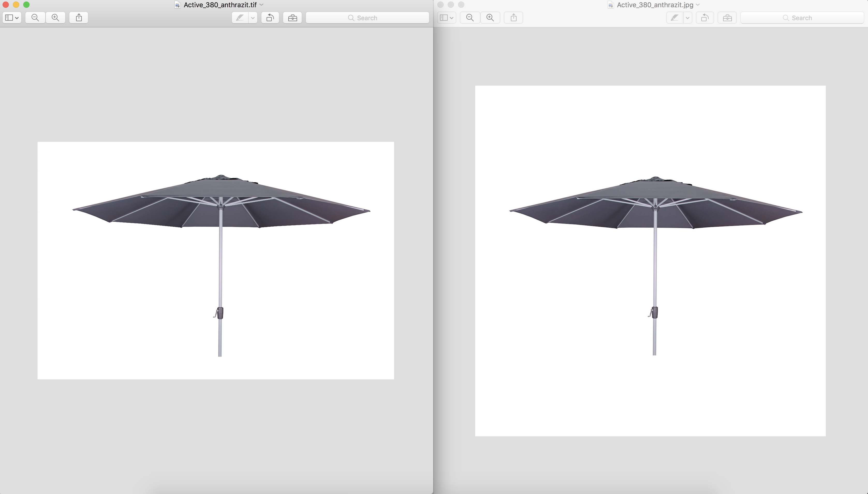Image resolution: width=868 pixels, height=494 pixels.
Task: Rotate the tif image left
Action: 270,18
